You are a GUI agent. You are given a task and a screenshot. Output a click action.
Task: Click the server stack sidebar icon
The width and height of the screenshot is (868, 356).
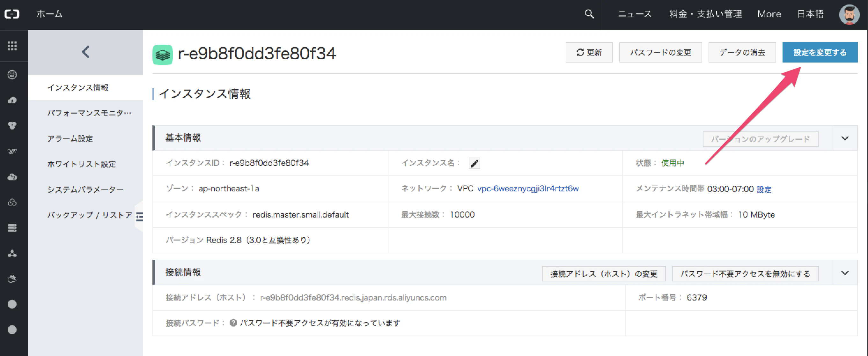pos(12,228)
